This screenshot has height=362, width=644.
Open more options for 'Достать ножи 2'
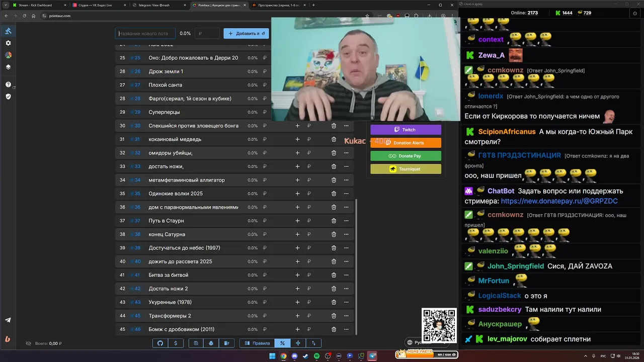click(x=346, y=289)
